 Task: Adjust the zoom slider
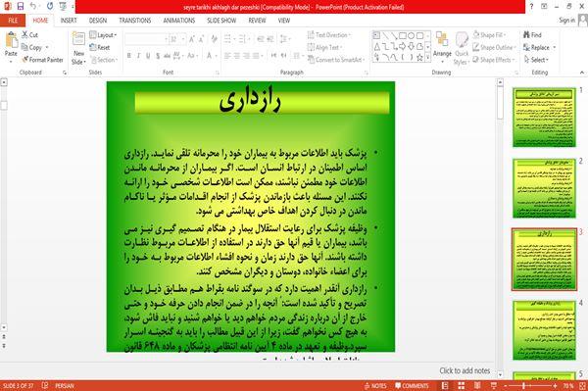[x=523, y=385]
